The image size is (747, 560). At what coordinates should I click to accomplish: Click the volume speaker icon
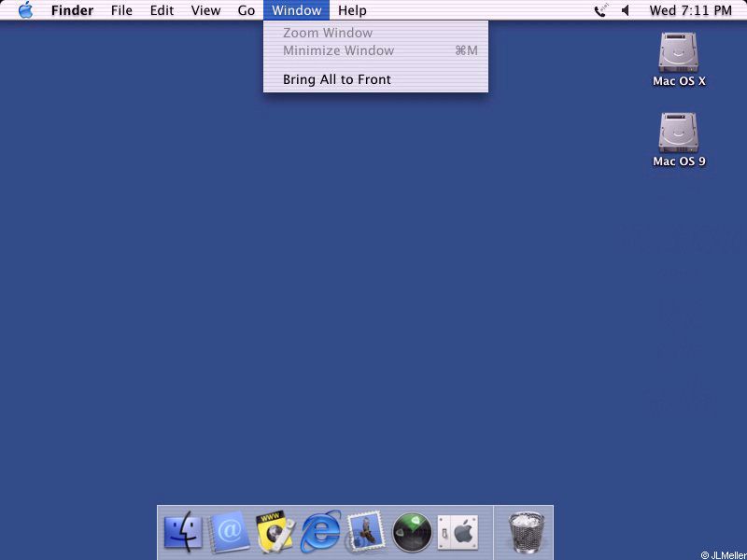coord(626,10)
